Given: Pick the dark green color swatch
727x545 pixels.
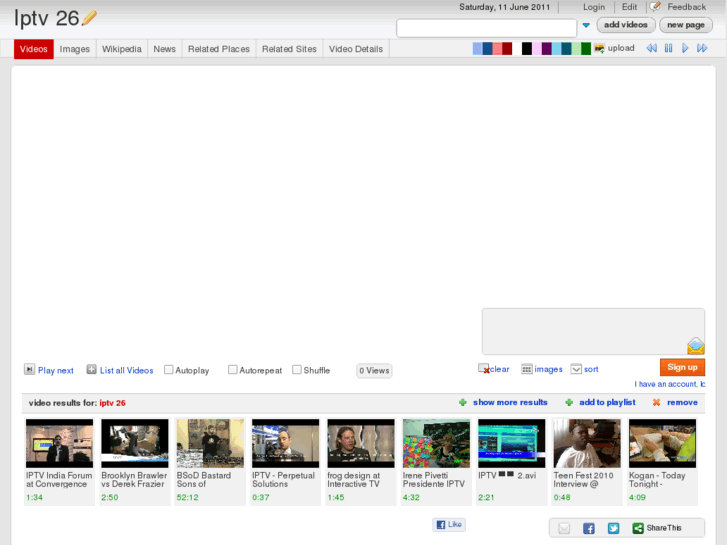Looking at the screenshot, I should point(586,49).
